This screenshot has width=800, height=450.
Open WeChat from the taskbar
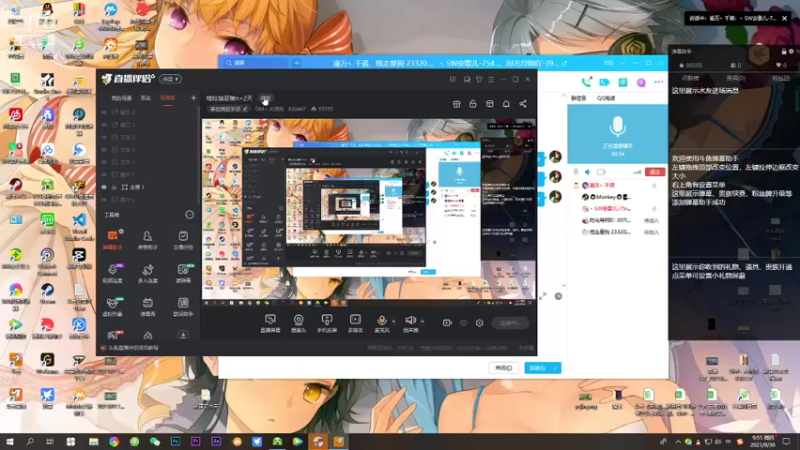click(155, 441)
